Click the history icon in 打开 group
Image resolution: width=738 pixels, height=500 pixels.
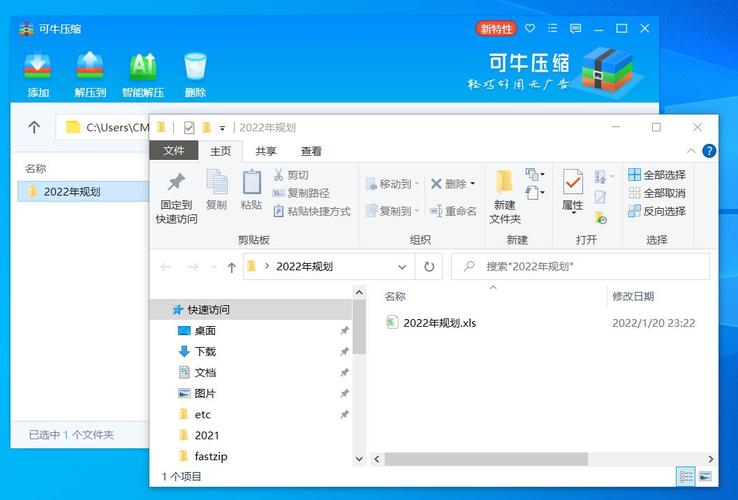601,218
